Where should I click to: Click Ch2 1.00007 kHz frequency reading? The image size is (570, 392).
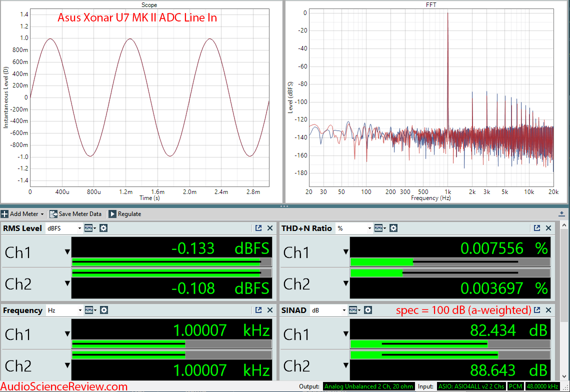[221, 370]
